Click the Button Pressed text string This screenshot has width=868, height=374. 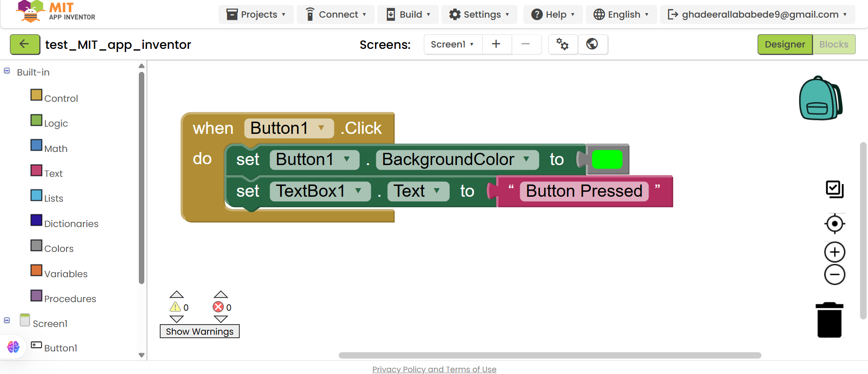pos(584,191)
